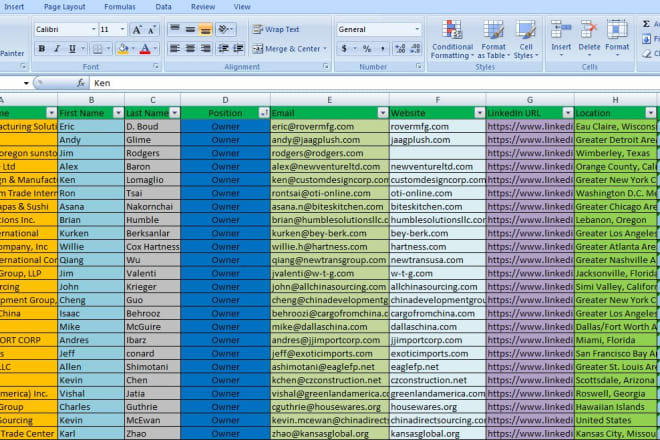Open Position sorted filter dropdown

click(x=264, y=112)
